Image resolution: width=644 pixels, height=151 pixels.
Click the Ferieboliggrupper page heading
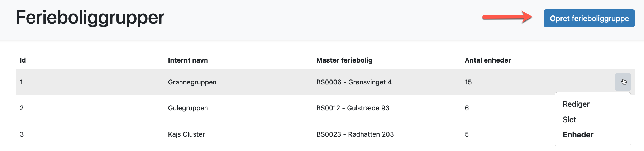coord(90,18)
